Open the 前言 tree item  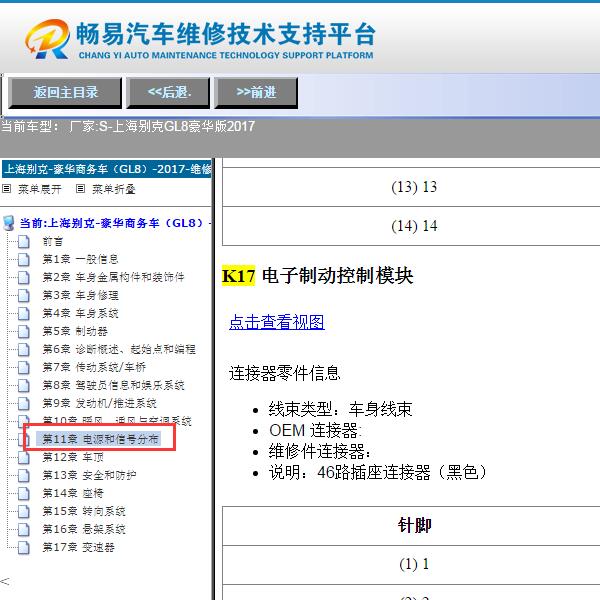pyautogui.click(x=52, y=241)
